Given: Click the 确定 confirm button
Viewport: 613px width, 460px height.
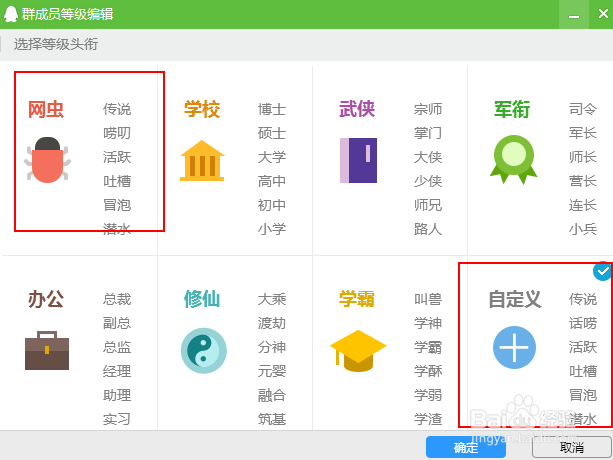Looking at the screenshot, I should 466,447.
